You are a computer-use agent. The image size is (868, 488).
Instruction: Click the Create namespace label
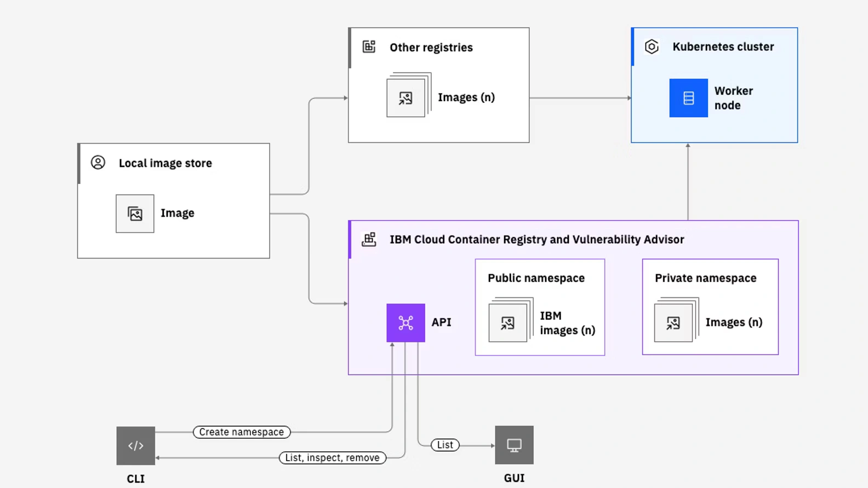pos(242,432)
